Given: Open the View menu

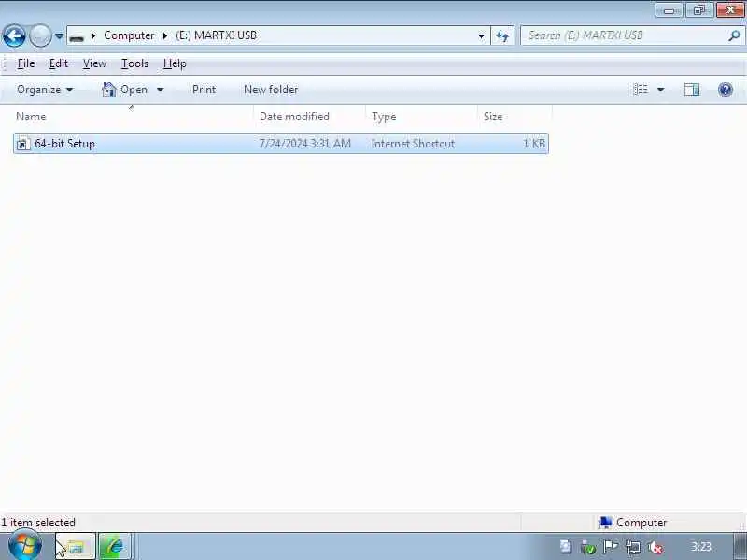Looking at the screenshot, I should pyautogui.click(x=94, y=63).
